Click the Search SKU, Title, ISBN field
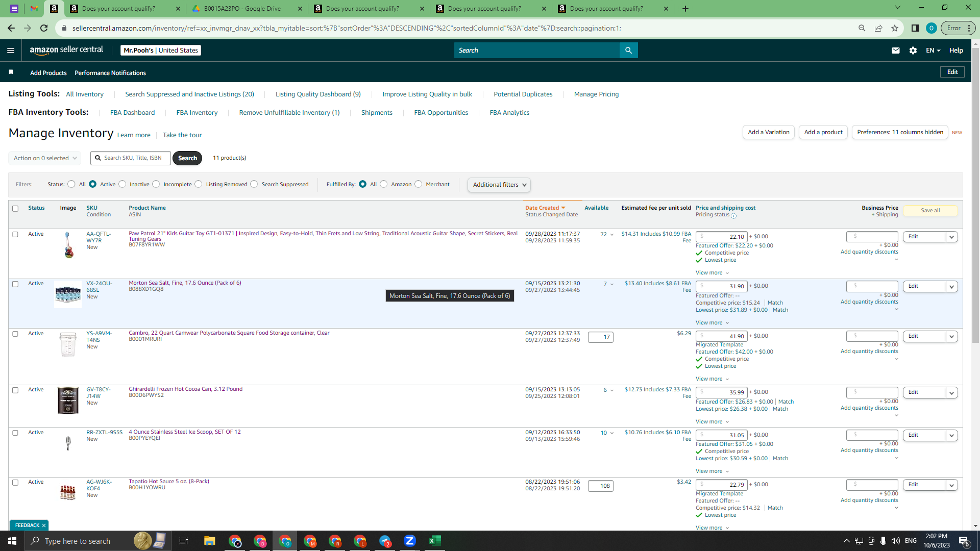Viewport: 980px width, 551px height. point(131,158)
